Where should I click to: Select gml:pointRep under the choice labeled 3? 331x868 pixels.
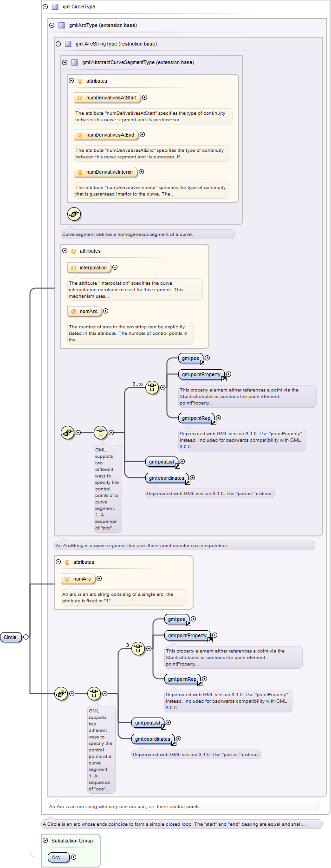tap(183, 679)
